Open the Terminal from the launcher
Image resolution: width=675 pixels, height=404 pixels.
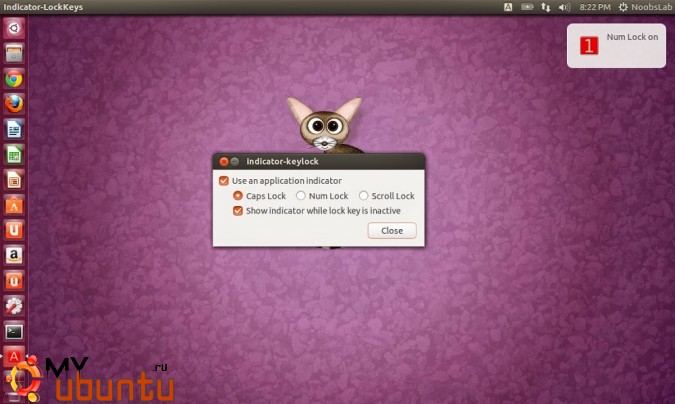point(14,331)
